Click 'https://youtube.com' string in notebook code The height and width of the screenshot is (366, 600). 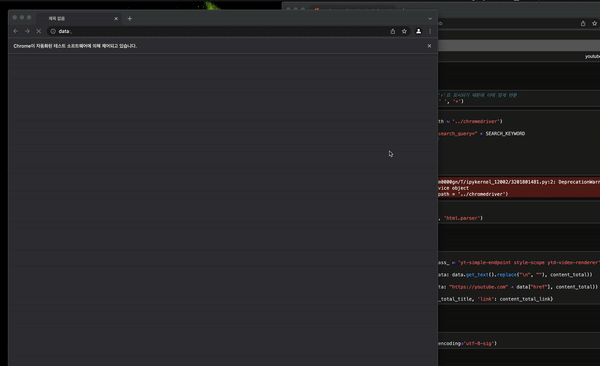(478, 287)
